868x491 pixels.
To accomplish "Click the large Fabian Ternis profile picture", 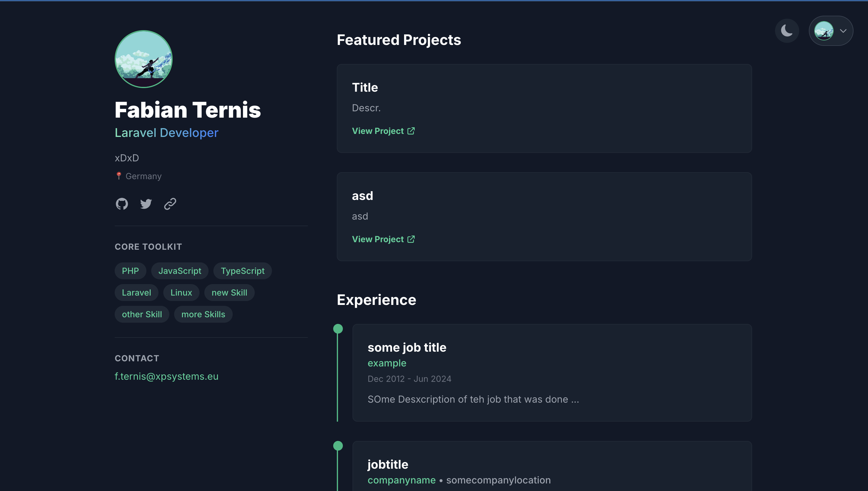I will [143, 59].
